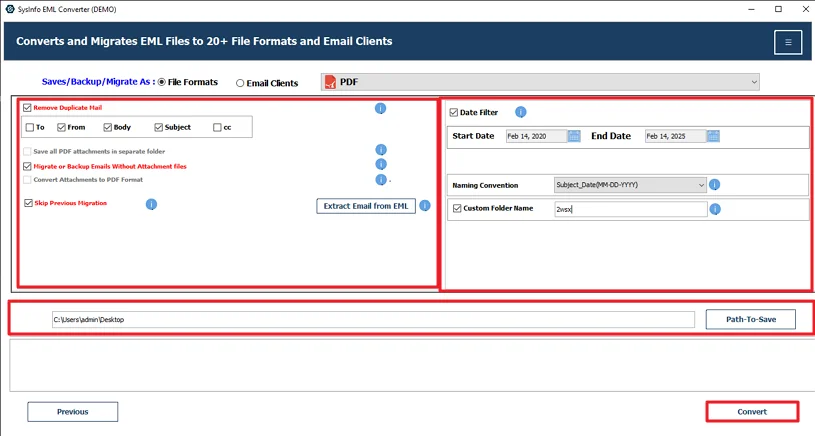Click info icon next to Skip Previous Migration

pos(151,204)
